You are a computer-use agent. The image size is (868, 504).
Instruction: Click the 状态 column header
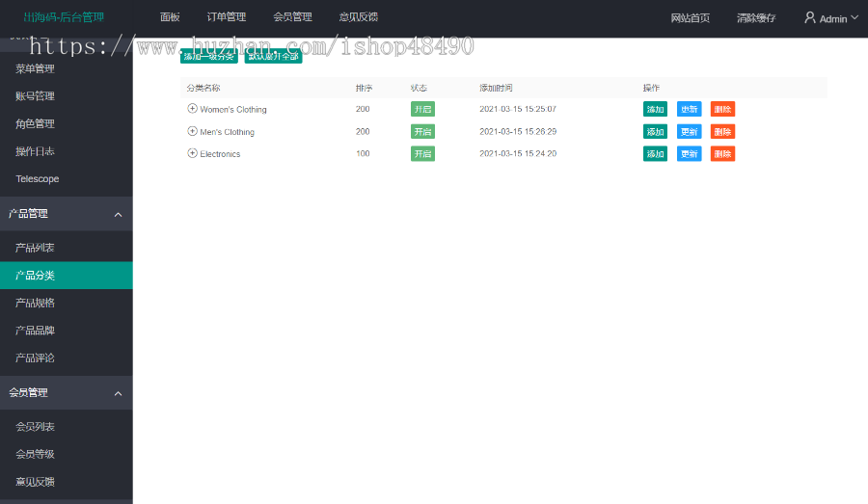(x=419, y=88)
